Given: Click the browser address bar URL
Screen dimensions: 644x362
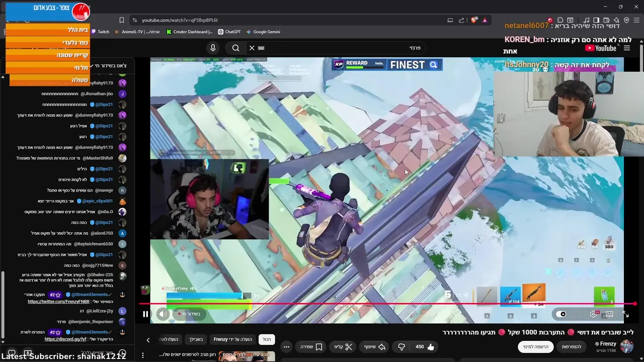Looking at the screenshot, I should click(180, 20).
